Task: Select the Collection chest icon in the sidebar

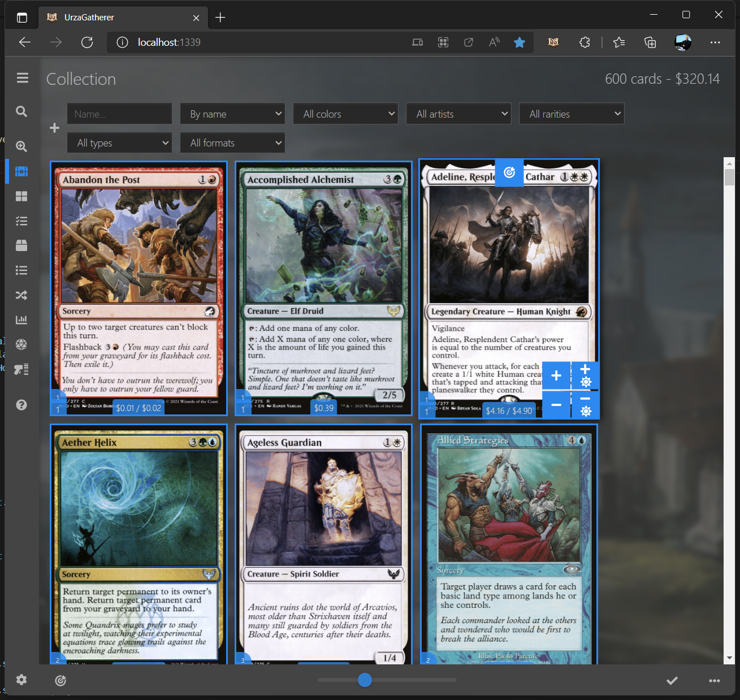Action: pos(21,171)
